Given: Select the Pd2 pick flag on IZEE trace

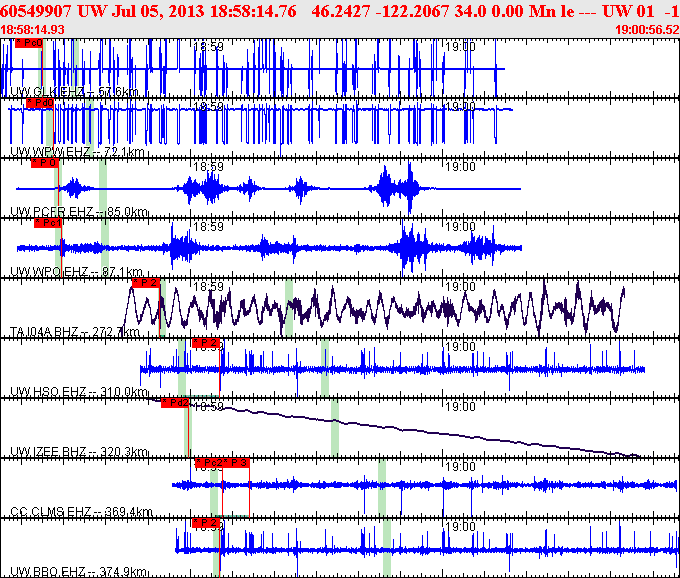Looking at the screenshot, I should click(175, 403).
